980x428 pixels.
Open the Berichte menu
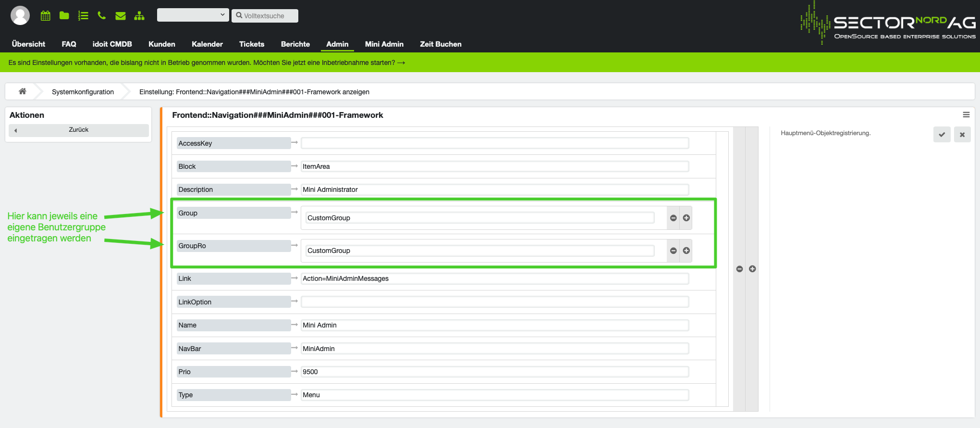pyautogui.click(x=295, y=44)
